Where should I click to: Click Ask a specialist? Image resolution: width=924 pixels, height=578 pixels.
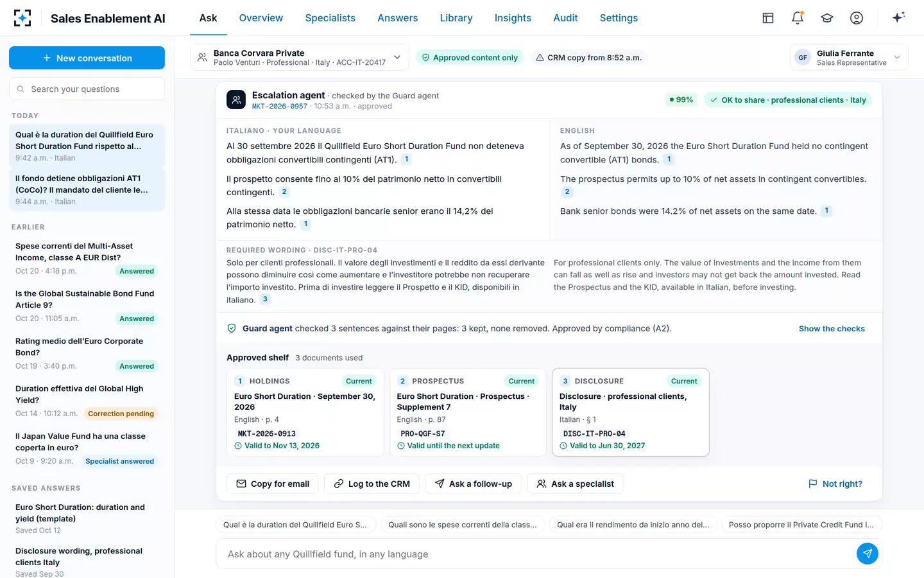click(x=575, y=484)
